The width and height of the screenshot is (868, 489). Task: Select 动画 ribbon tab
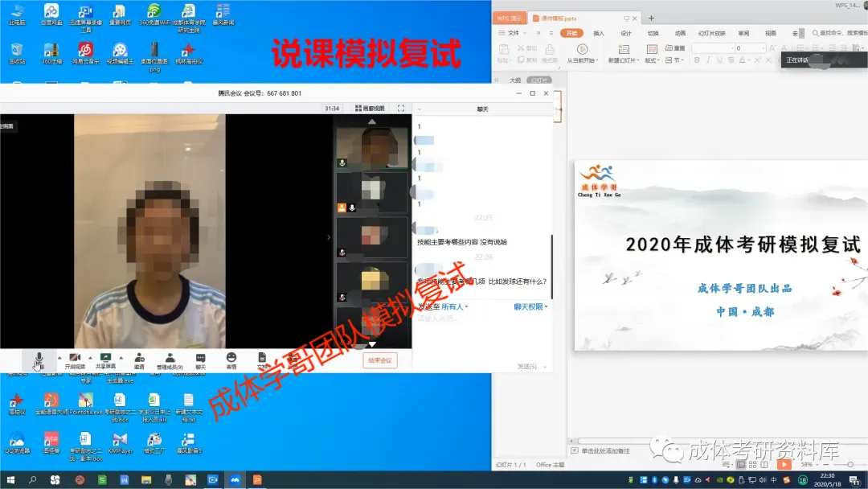pos(681,33)
